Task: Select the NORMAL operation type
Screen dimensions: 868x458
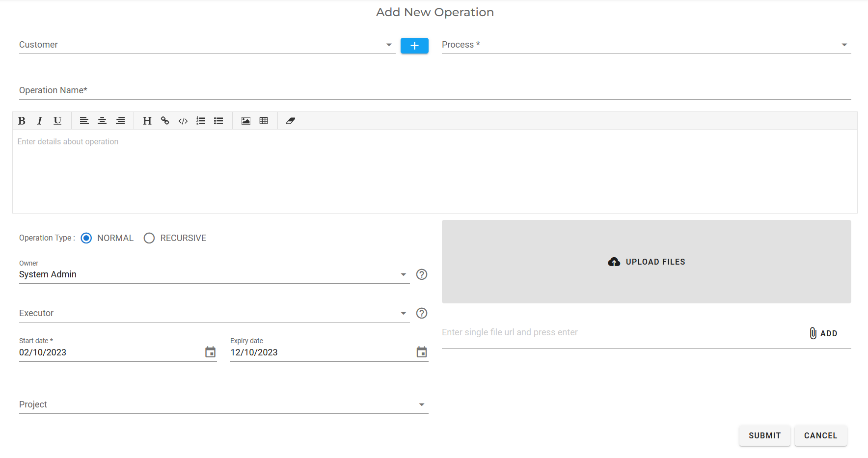Action: (86, 238)
